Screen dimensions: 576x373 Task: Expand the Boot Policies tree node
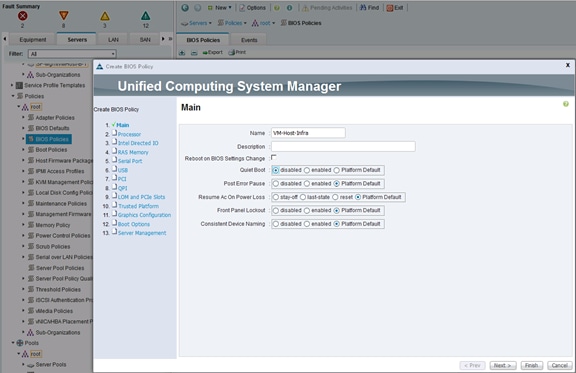point(23,150)
